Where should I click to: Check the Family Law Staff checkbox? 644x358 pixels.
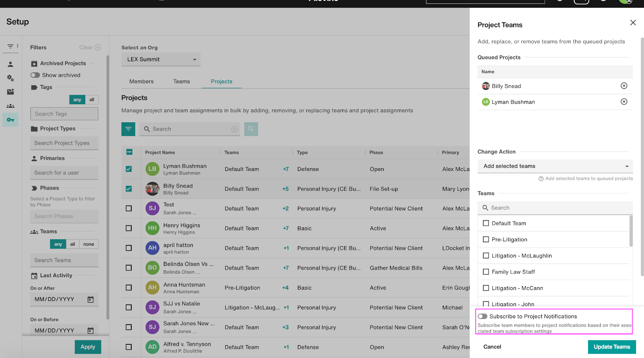pos(486,272)
